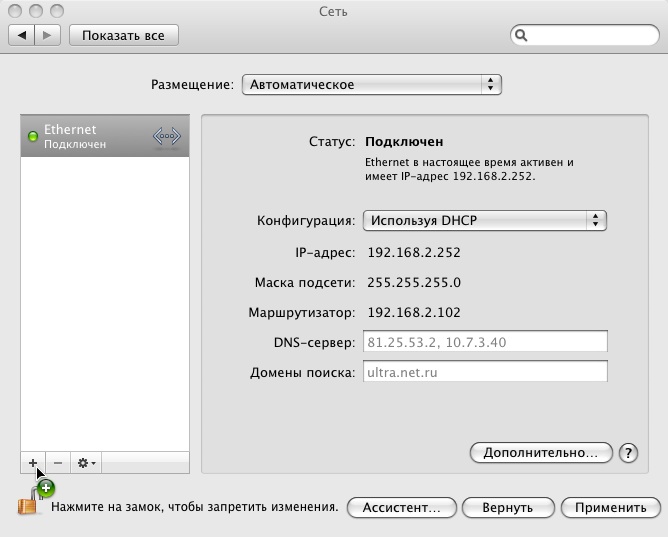
Task: Click the lock icon to prevent changes
Action: click(x=28, y=506)
